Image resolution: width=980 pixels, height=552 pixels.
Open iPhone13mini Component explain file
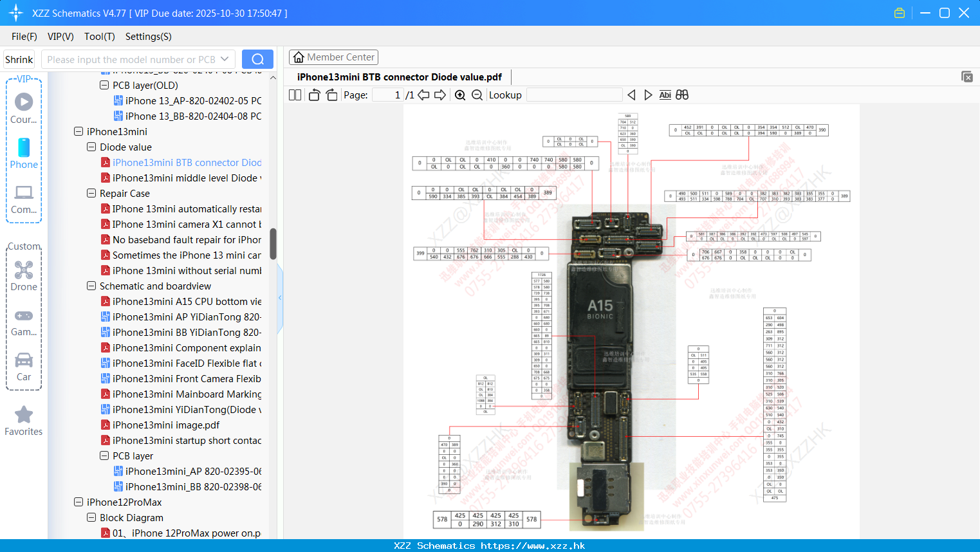(x=181, y=347)
